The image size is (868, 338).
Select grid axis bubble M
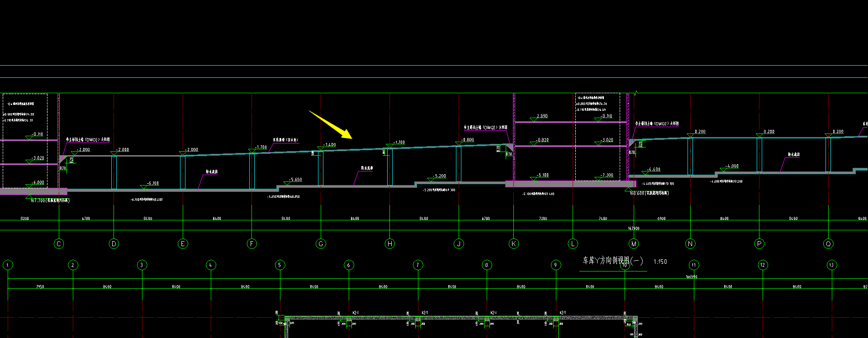point(634,244)
